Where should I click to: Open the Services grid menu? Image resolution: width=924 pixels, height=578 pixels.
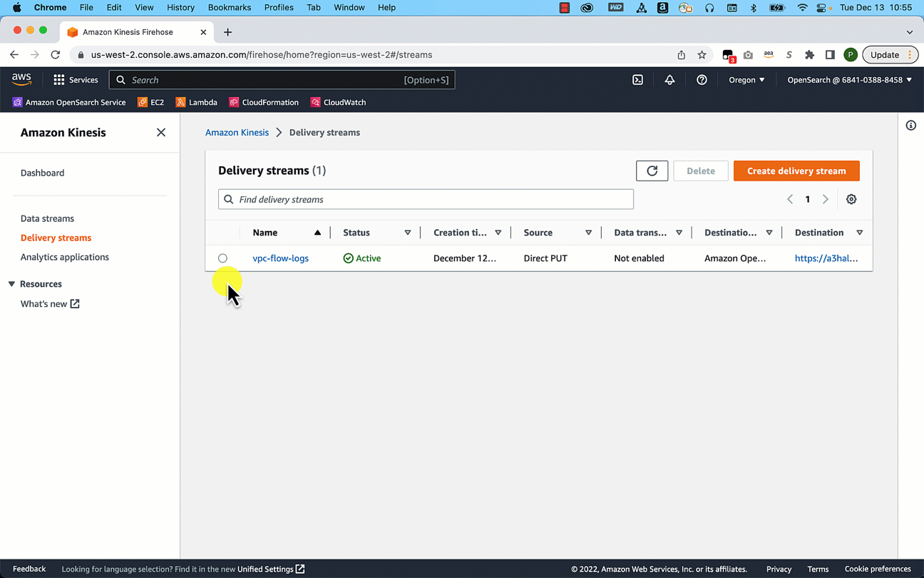(76, 80)
